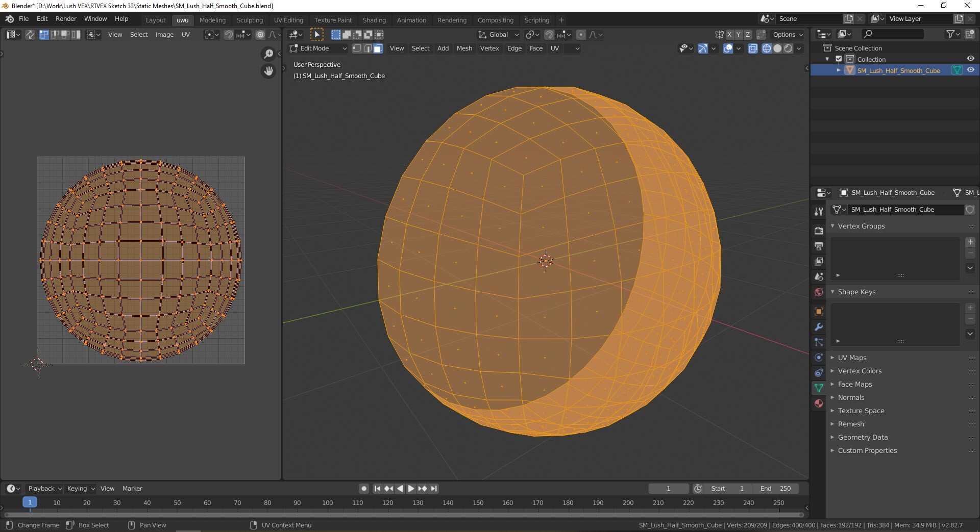980x532 pixels.
Task: Click the End frame 250 field
Action: [x=776, y=488]
